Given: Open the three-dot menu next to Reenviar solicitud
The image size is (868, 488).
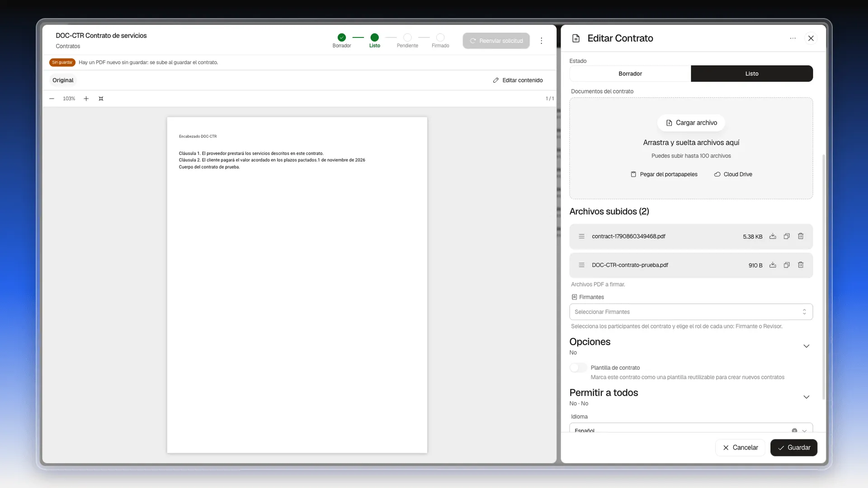Looking at the screenshot, I should [541, 41].
